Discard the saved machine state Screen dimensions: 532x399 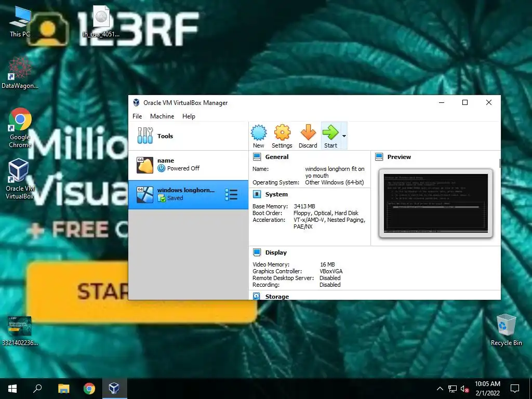click(308, 136)
